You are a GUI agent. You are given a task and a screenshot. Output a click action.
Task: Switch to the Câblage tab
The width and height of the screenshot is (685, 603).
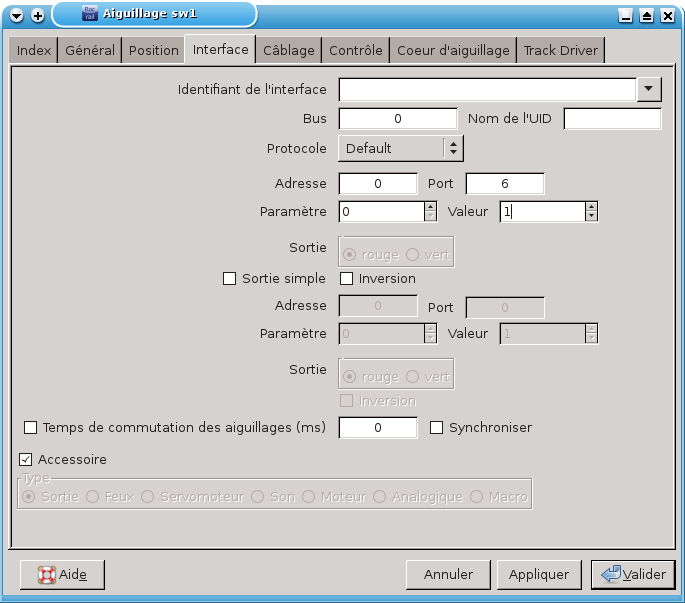coord(288,50)
